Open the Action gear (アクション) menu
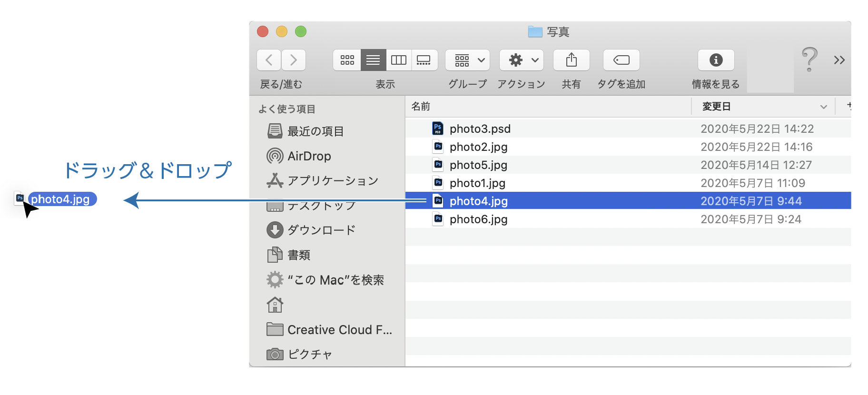The height and width of the screenshot is (395, 868). (x=521, y=60)
